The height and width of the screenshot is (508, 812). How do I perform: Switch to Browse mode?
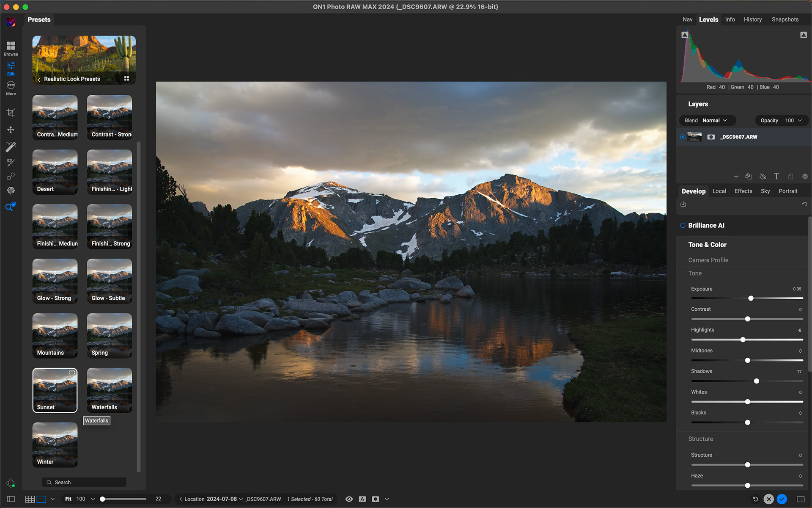point(10,47)
